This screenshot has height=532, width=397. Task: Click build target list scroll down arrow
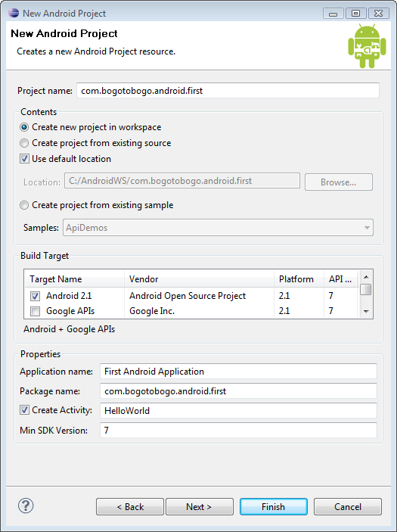tap(366, 311)
